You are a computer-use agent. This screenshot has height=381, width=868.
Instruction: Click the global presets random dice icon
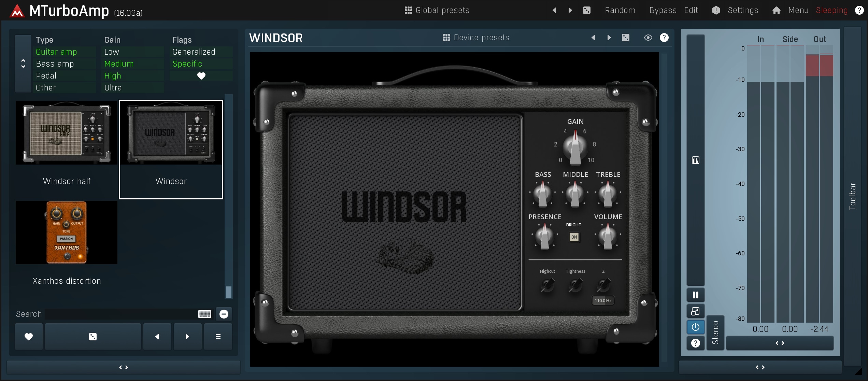(x=586, y=10)
